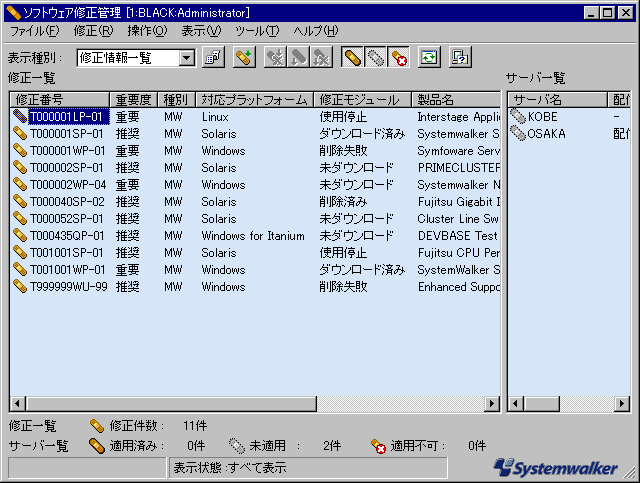Screen dimensions: 640x483
Task: Click server list scroll left arrow
Action: (516, 404)
